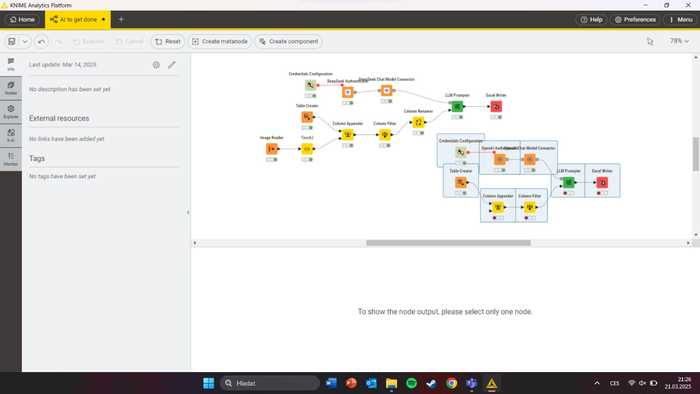This screenshot has width=700, height=394.
Task: Open the zoom level 78% dropdown
Action: tap(679, 41)
